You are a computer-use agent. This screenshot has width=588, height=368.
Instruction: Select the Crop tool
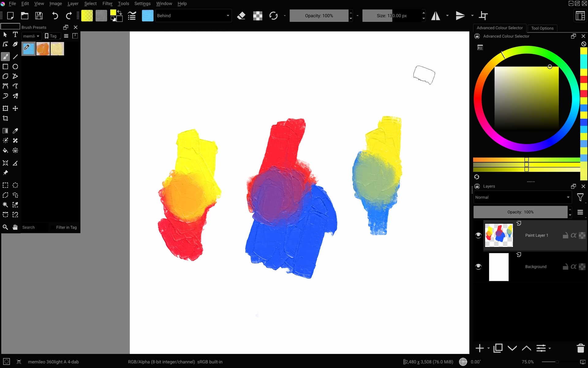(5, 118)
